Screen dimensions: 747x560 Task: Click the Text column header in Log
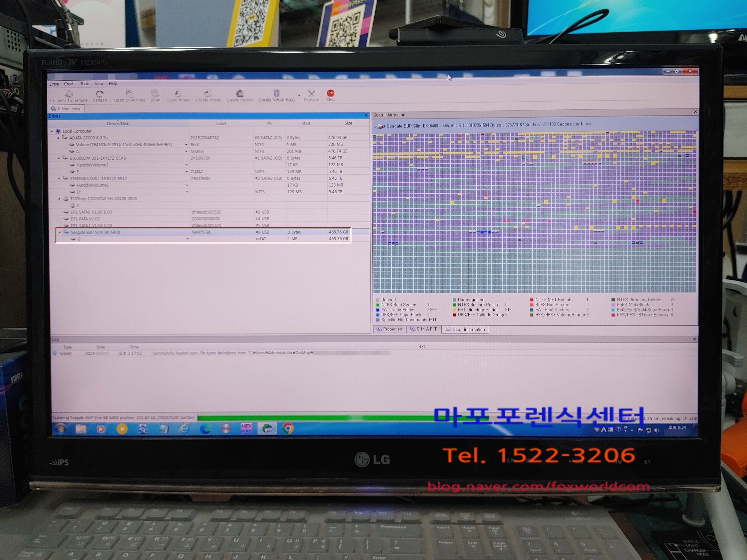click(x=421, y=346)
